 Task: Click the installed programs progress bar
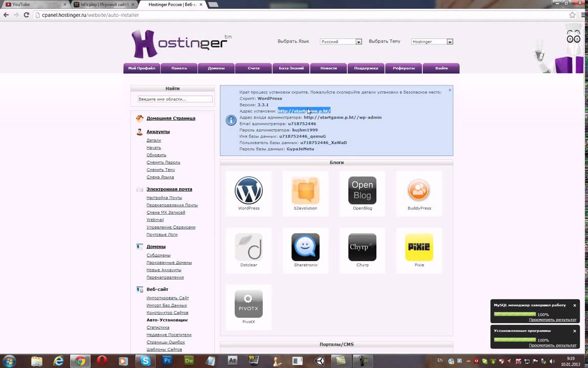coord(514,339)
